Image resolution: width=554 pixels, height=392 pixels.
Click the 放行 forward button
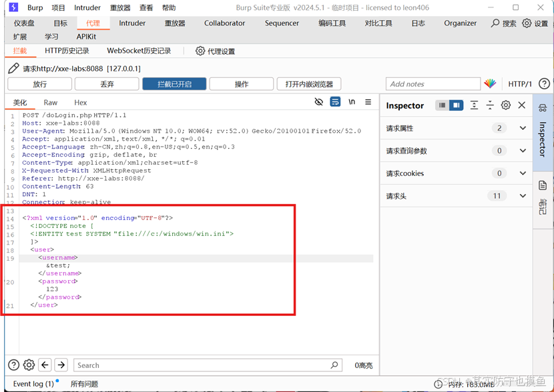(39, 84)
